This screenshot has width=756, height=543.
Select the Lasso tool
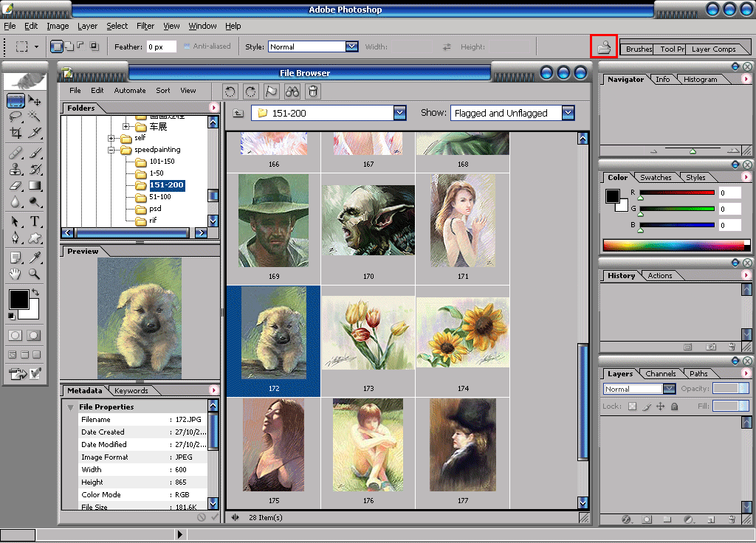coord(16,117)
